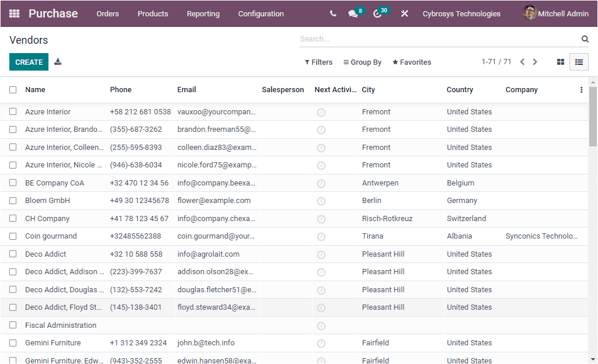
Task: Open the Reporting menu
Action: tap(203, 13)
